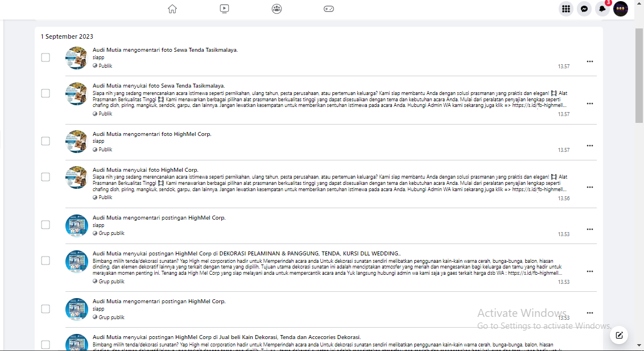Image resolution: width=644 pixels, height=351 pixels.
Task: Tick checkbox for mengomentari foto HighMel Corp
Action: pyautogui.click(x=46, y=141)
